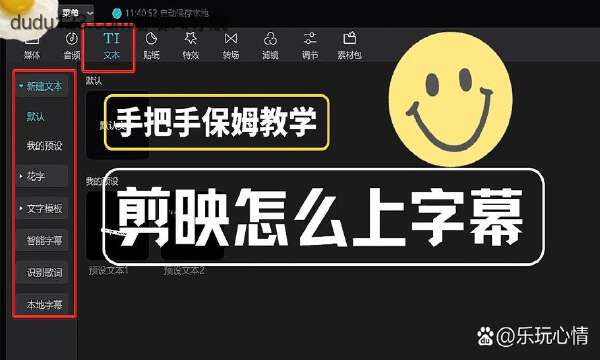Open the 菜单 dropdown menu
Viewport: 600px width, 360px height.
(x=78, y=13)
